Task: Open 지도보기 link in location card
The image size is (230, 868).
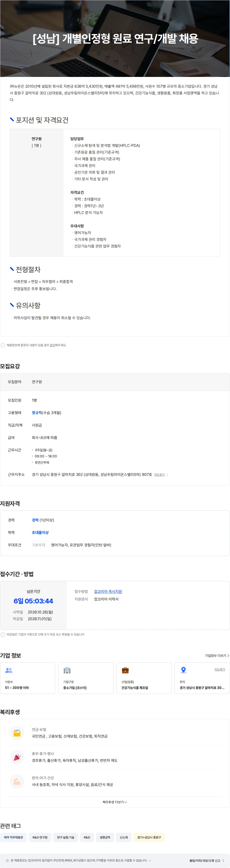Action: [219, 669]
